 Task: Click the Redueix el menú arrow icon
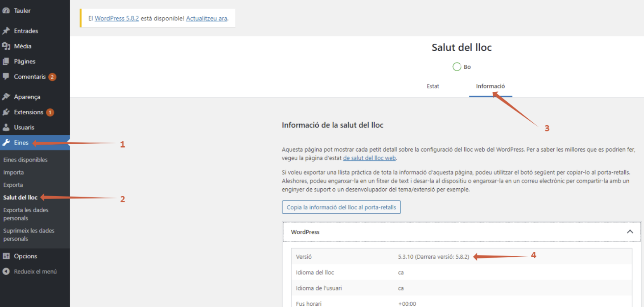(6, 272)
